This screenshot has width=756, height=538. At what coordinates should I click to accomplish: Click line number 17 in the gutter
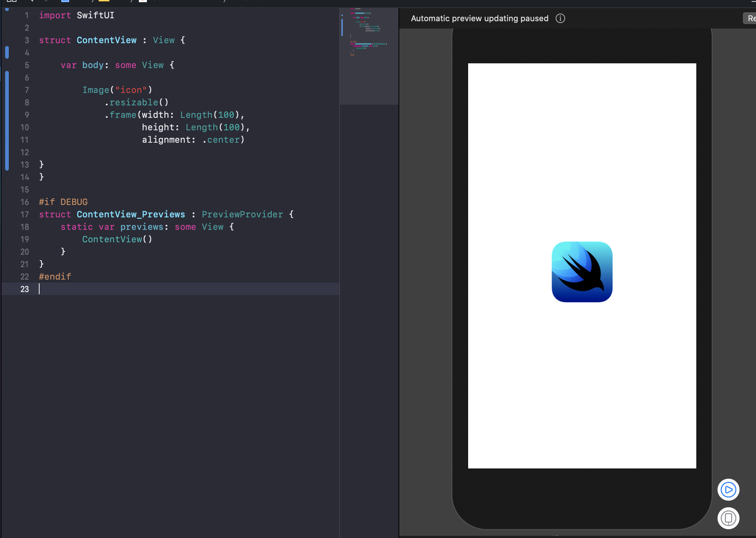pos(25,214)
